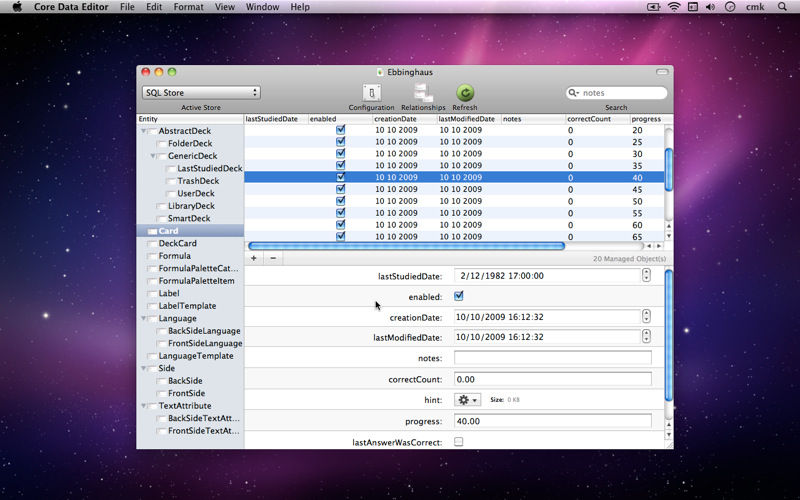This screenshot has height=500, width=800.
Task: Select the LanguageTemplate entity
Action: [196, 356]
